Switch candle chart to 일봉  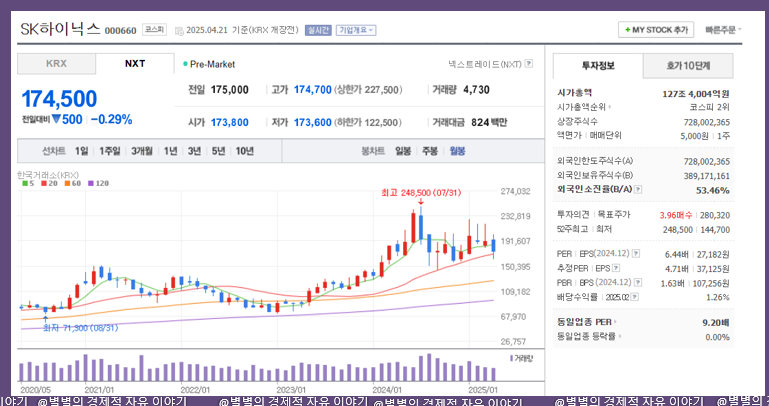pos(403,151)
